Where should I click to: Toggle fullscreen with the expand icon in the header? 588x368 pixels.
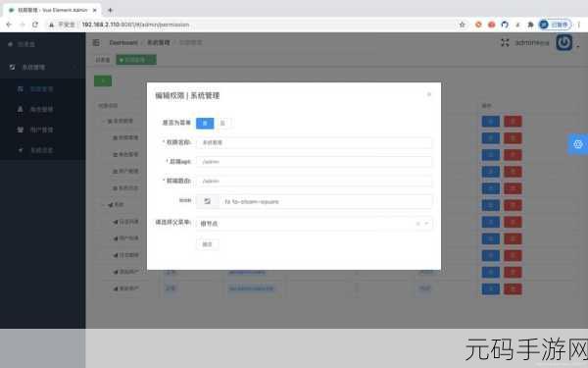point(505,43)
